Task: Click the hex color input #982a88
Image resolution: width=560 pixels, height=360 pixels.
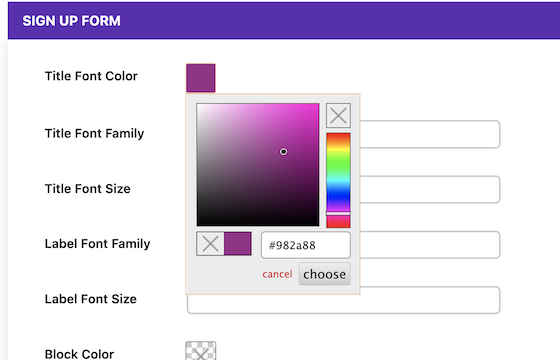Action: (x=306, y=245)
